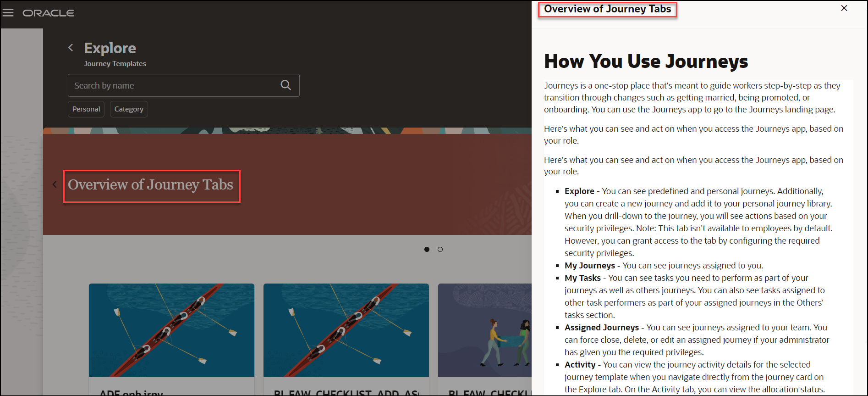868x396 pixels.
Task: Click the Search by name field
Action: pos(183,85)
